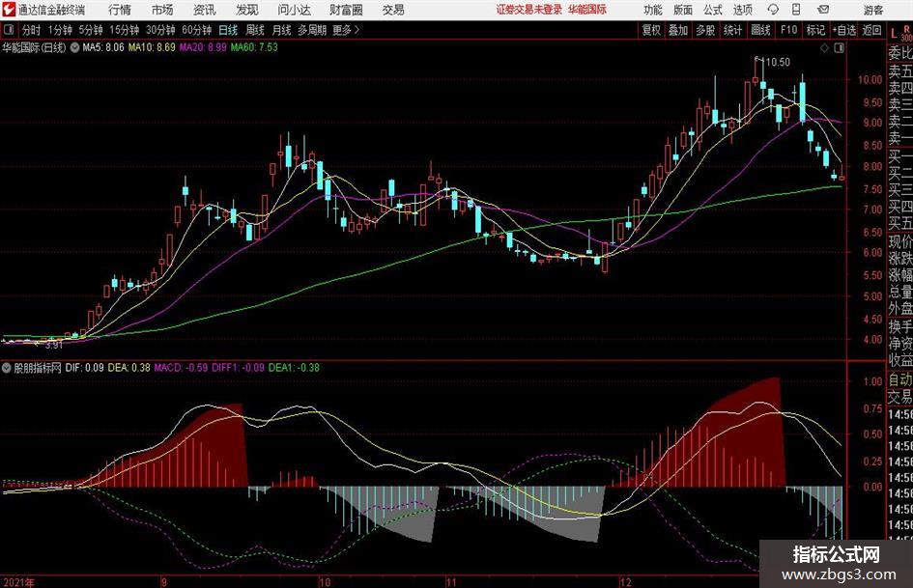This screenshot has width=913, height=588.
Task: Click the MA60: 7.53 indicator value
Action: (x=254, y=47)
